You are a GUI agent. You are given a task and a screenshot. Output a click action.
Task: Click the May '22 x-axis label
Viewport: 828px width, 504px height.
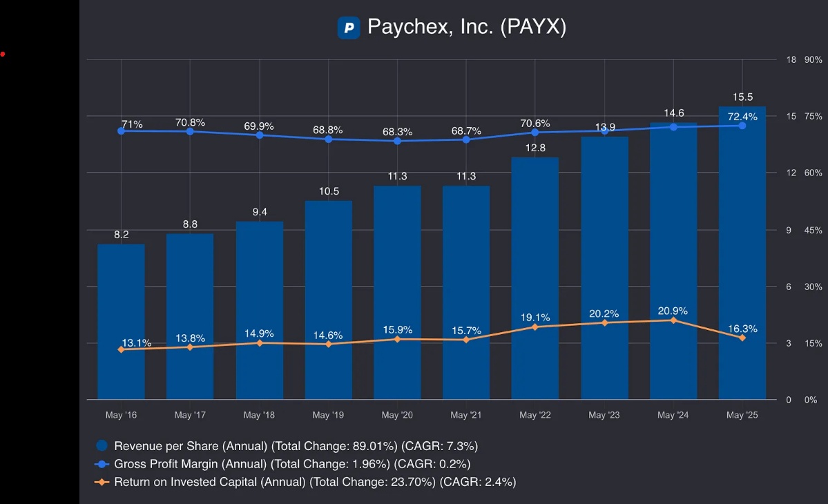(x=535, y=415)
